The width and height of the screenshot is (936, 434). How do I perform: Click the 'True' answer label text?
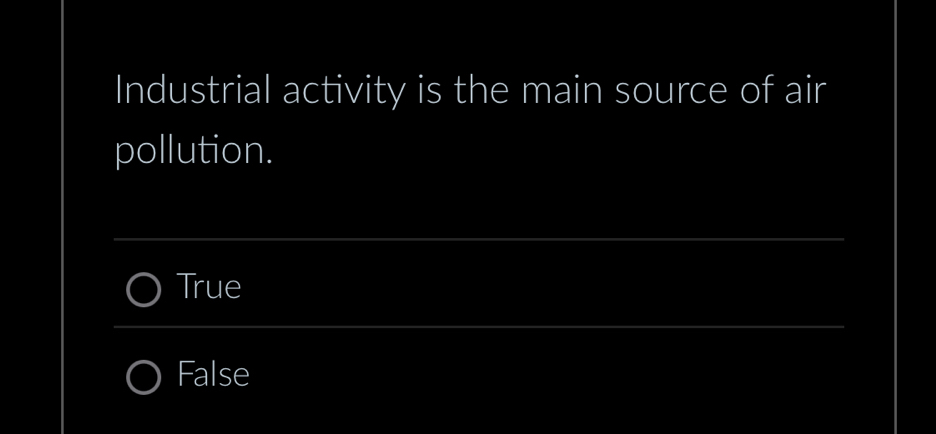tap(210, 286)
